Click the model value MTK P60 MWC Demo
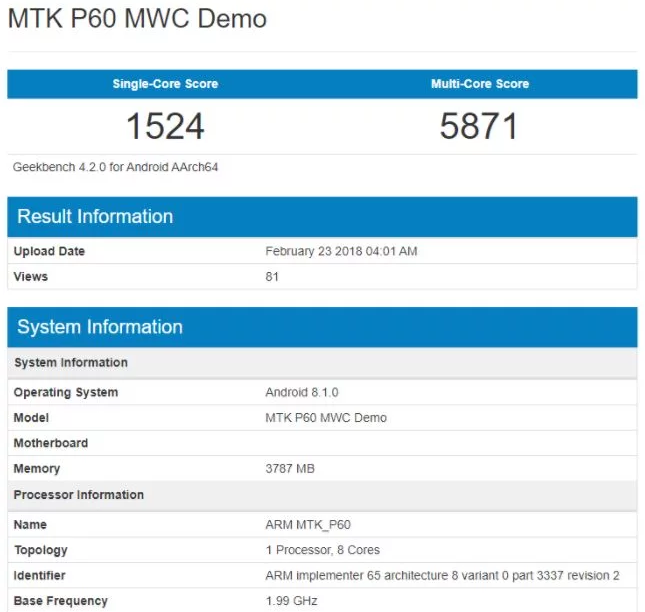 326,418
